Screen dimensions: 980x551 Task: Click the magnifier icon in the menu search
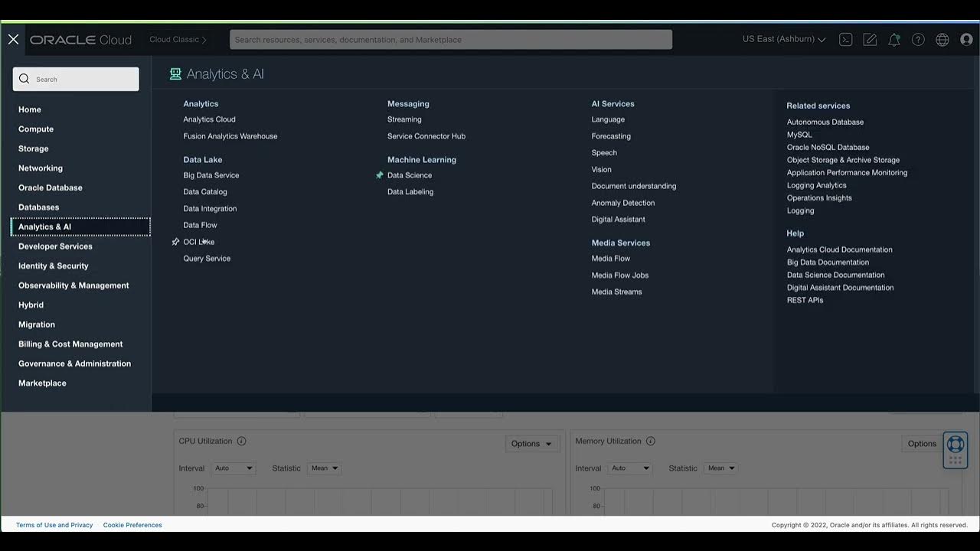[24, 79]
